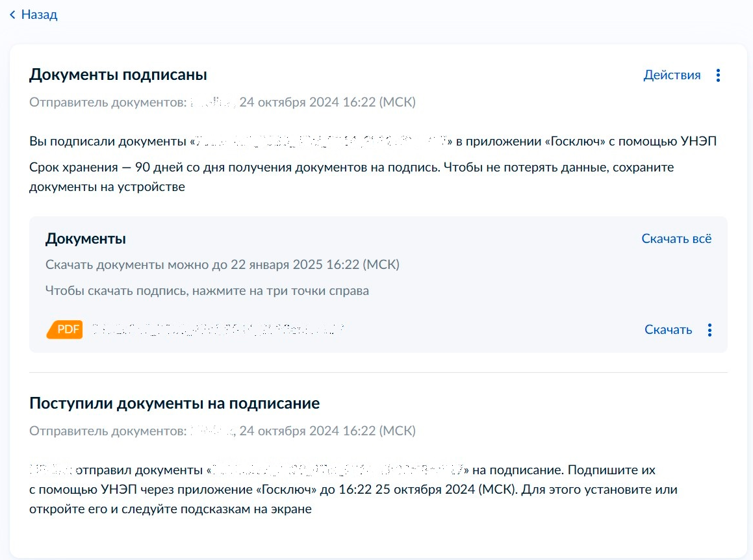The image size is (753, 560).
Task: Select the «Документы подписаны» message heading
Action: click(119, 74)
